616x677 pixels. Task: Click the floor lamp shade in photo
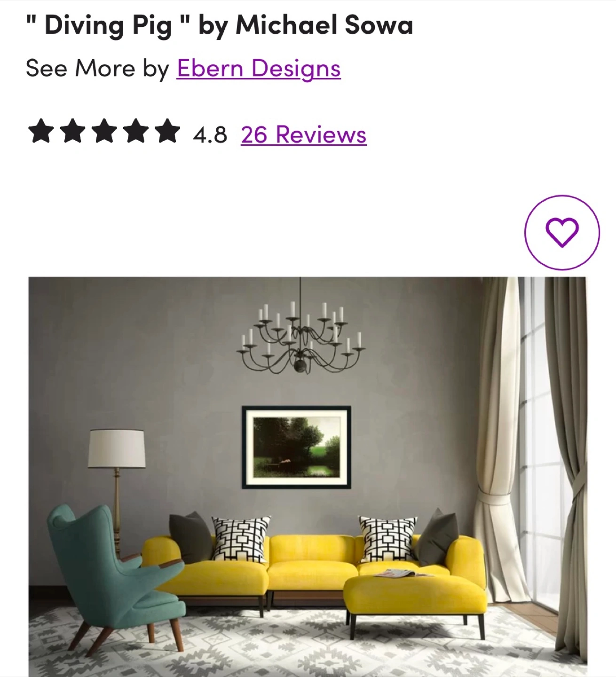(x=117, y=449)
